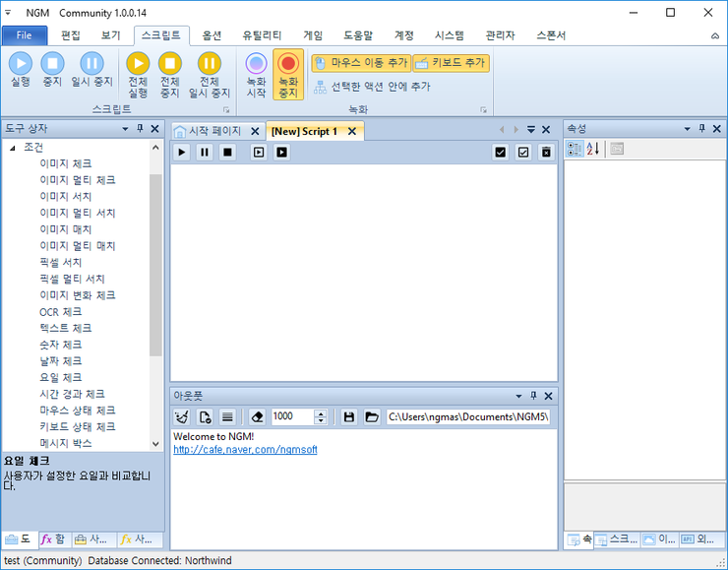Sort properties alphabetically A-Z
This screenshot has width=728, height=570.
pyautogui.click(x=593, y=149)
